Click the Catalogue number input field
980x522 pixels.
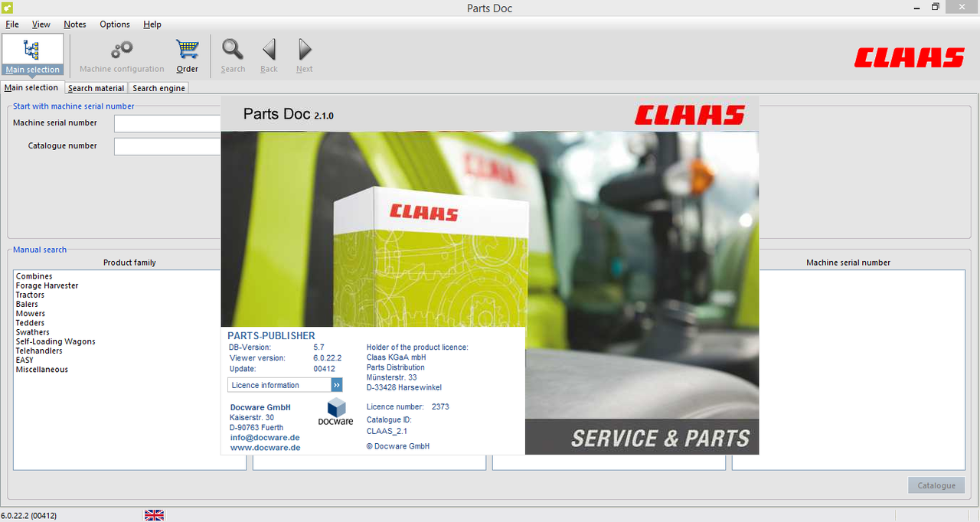click(168, 146)
